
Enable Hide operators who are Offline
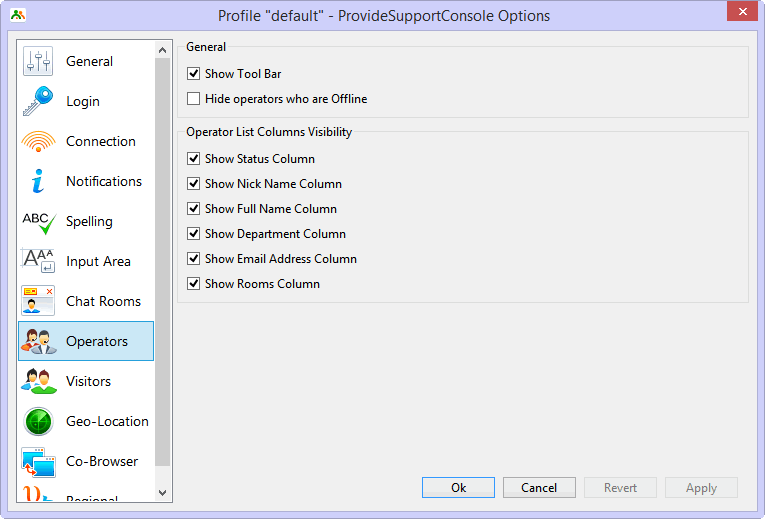pyautogui.click(x=194, y=99)
